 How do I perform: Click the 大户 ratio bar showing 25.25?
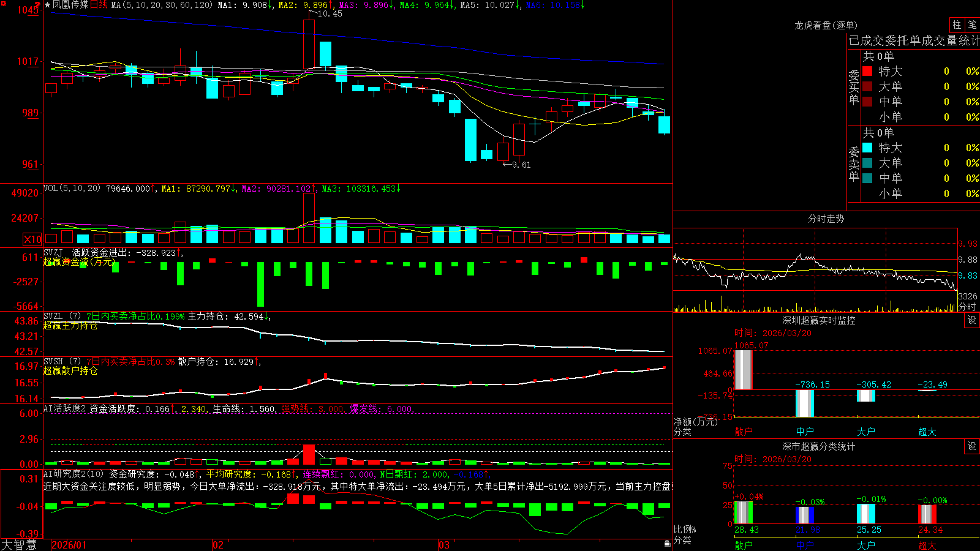click(x=866, y=514)
